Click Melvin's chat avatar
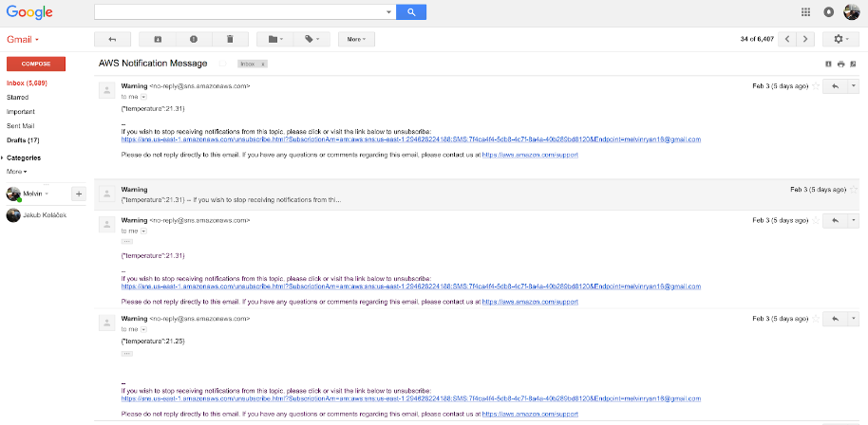868x425 pixels. pos(13,194)
